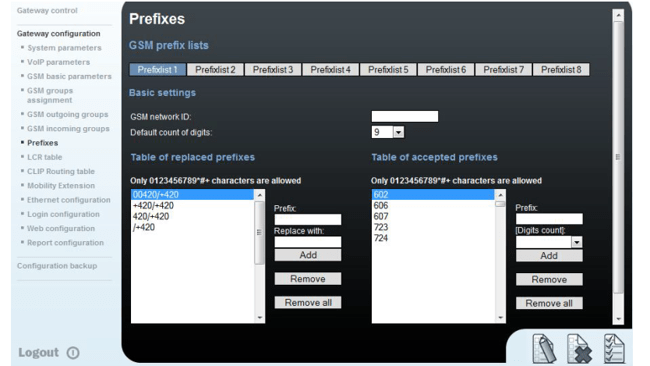Click replaced prefixes list scroll down arrow
Viewport: 650px width, 366px height.
tap(260, 318)
